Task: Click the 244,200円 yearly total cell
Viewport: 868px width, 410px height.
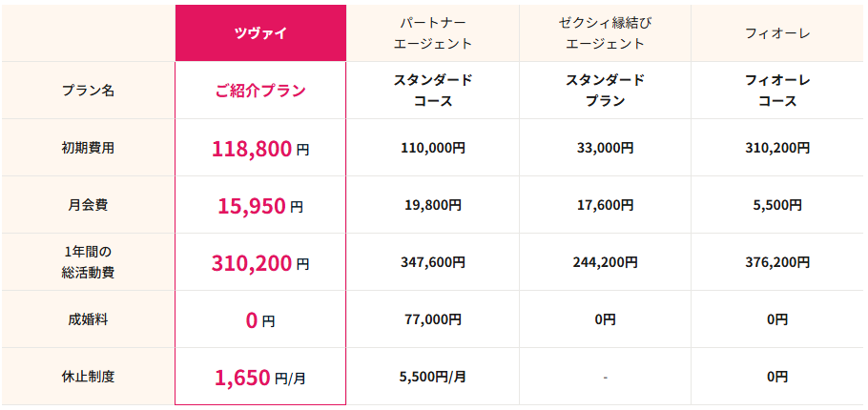Action: (605, 262)
